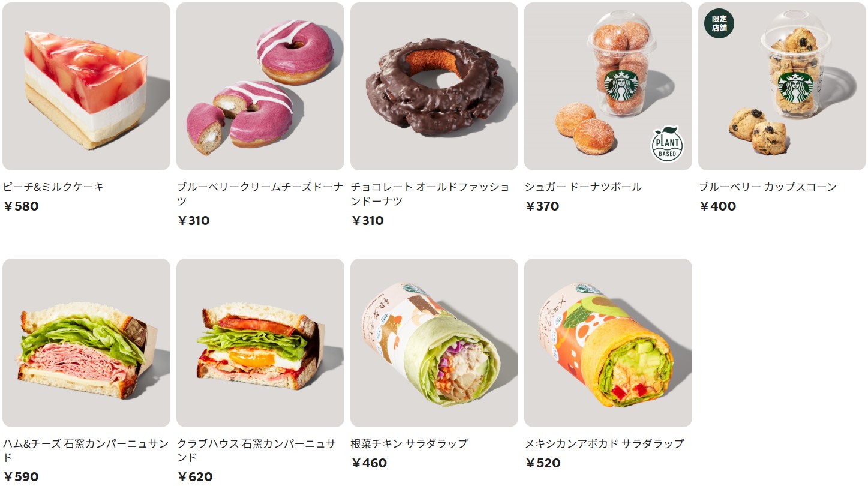Open the sugar donut ball cup image
Viewport: 868px width, 486px height.
[608, 86]
